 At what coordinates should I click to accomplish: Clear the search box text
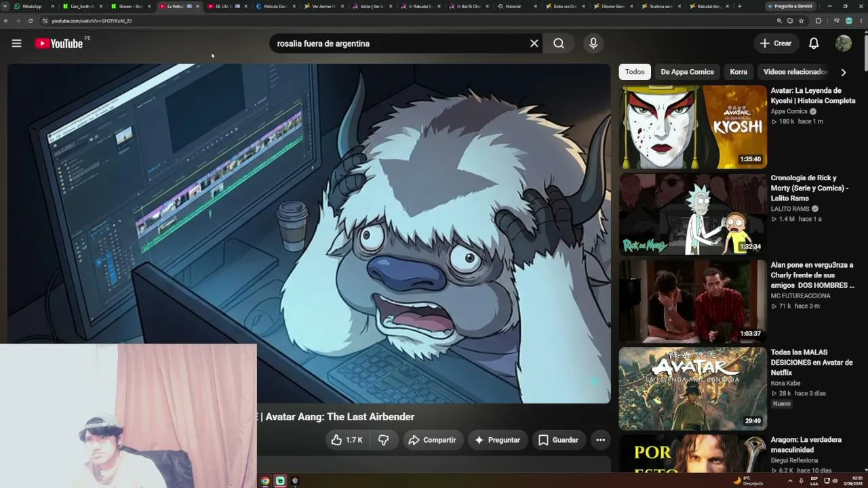coord(534,43)
